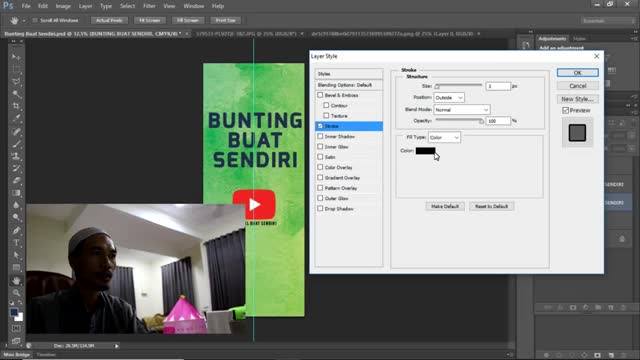This screenshot has height=360, width=640.
Task: Enable the Color Overlay checkbox
Action: click(x=320, y=167)
